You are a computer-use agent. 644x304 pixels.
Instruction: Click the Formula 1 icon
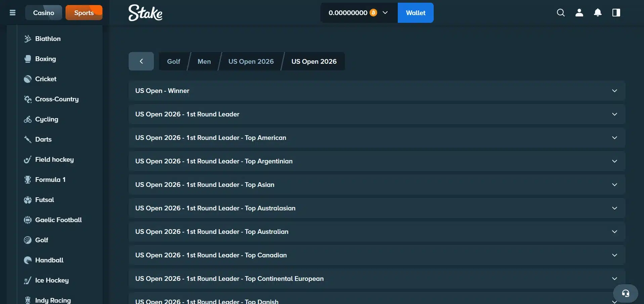(x=28, y=180)
